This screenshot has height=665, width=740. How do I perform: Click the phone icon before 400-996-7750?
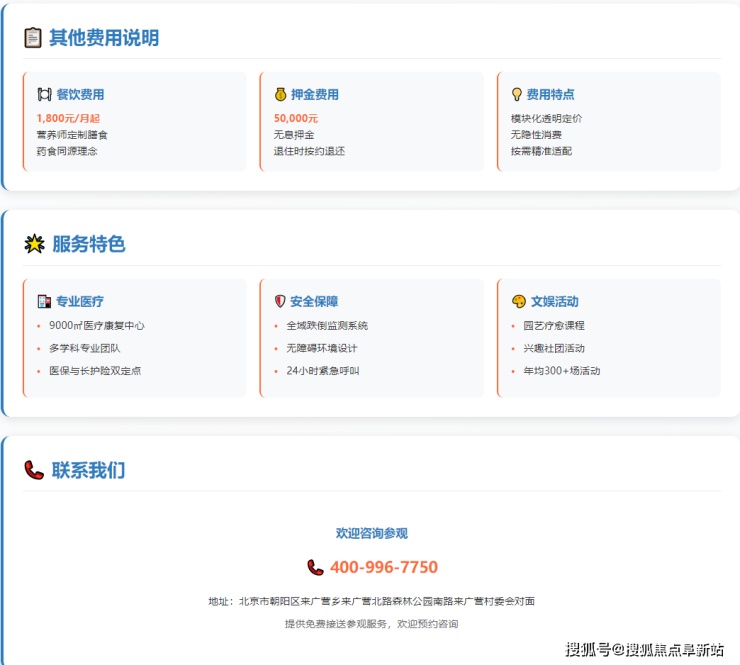click(315, 567)
